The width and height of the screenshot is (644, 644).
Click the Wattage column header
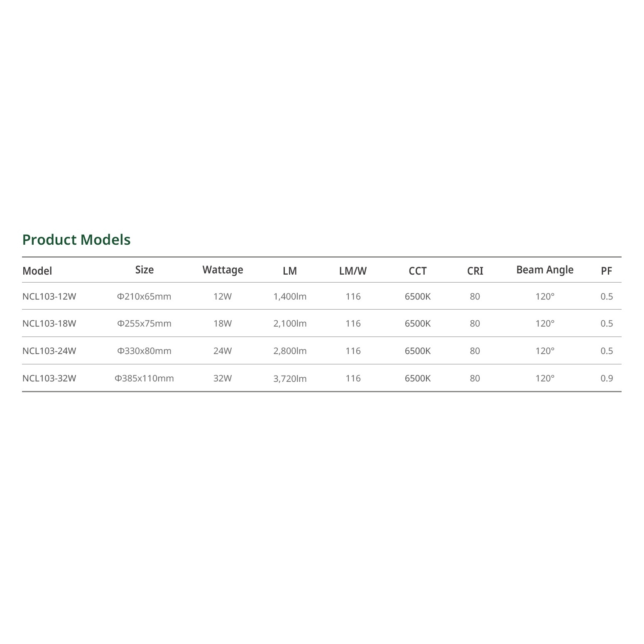click(223, 270)
